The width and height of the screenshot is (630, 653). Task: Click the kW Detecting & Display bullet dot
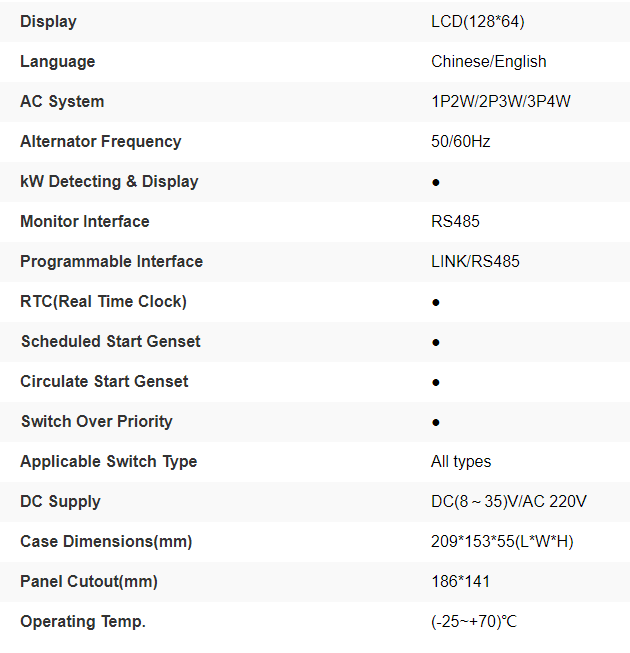tap(436, 183)
